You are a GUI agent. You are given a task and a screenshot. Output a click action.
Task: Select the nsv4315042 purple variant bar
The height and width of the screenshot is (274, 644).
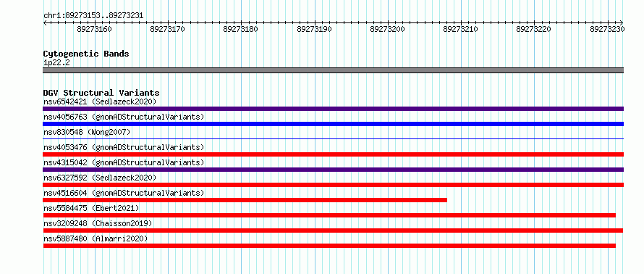click(x=333, y=170)
